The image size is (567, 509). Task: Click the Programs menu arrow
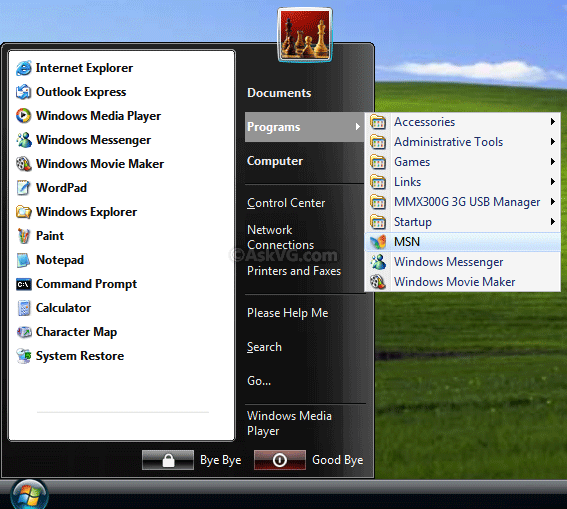[x=357, y=127]
